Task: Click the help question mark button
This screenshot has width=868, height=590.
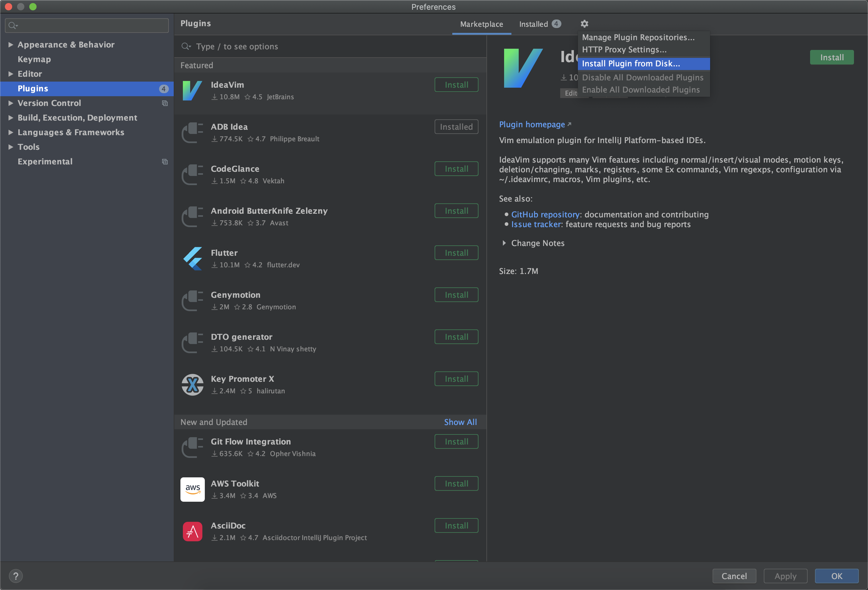Action: (16, 576)
